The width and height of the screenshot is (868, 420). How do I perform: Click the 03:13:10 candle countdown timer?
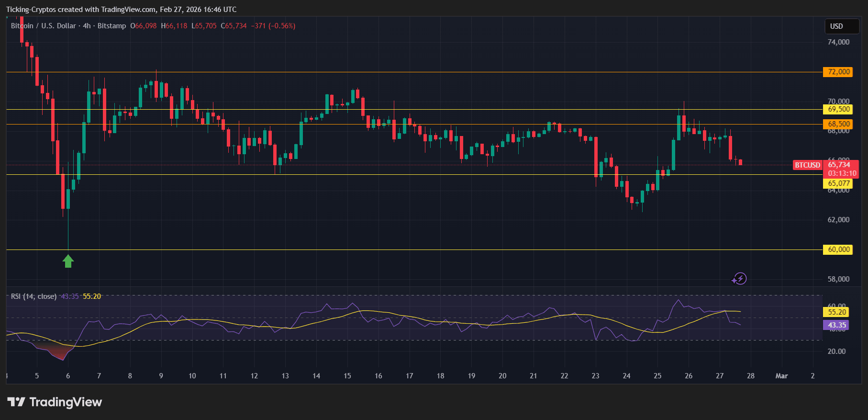pyautogui.click(x=842, y=173)
